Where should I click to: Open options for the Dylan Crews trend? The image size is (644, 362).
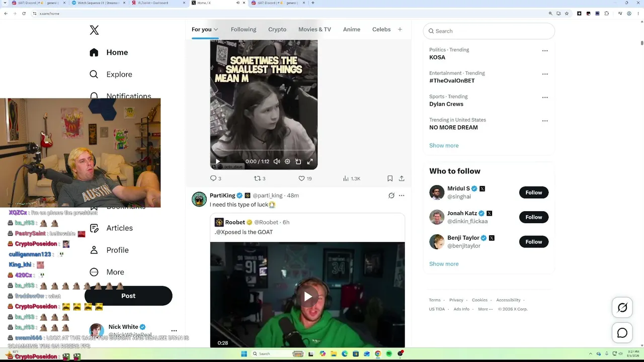point(545,98)
